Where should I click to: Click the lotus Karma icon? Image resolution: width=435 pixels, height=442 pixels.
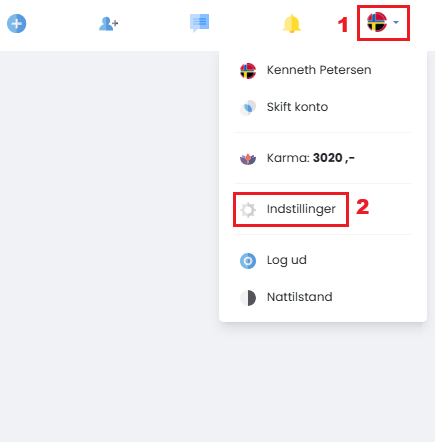(248, 159)
